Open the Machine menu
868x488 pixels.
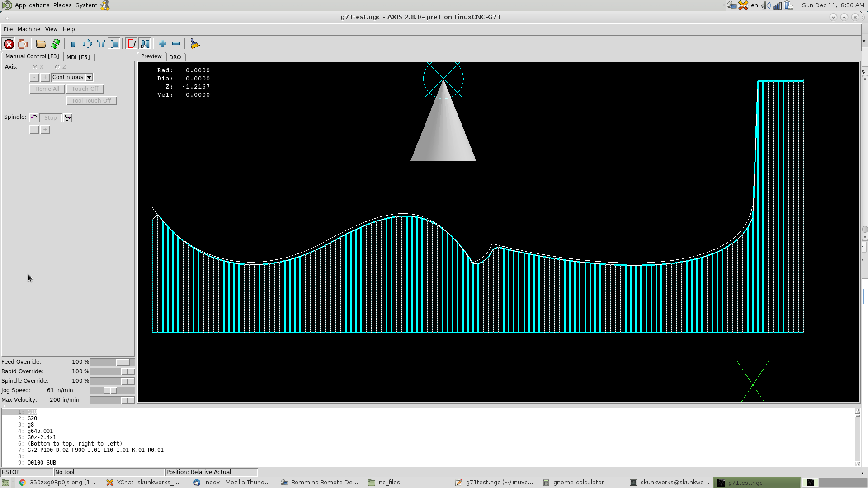29,29
